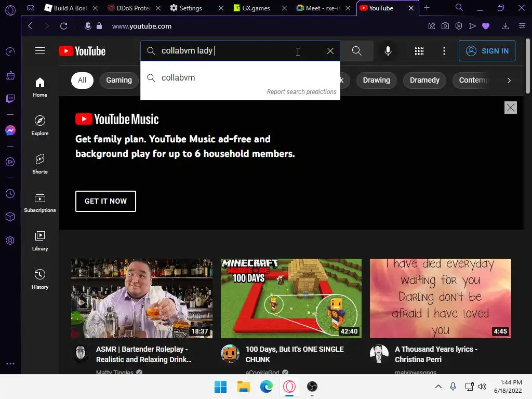Open the sidebar three-dots setup menu
The height and width of the screenshot is (399, 532).
tap(10, 364)
